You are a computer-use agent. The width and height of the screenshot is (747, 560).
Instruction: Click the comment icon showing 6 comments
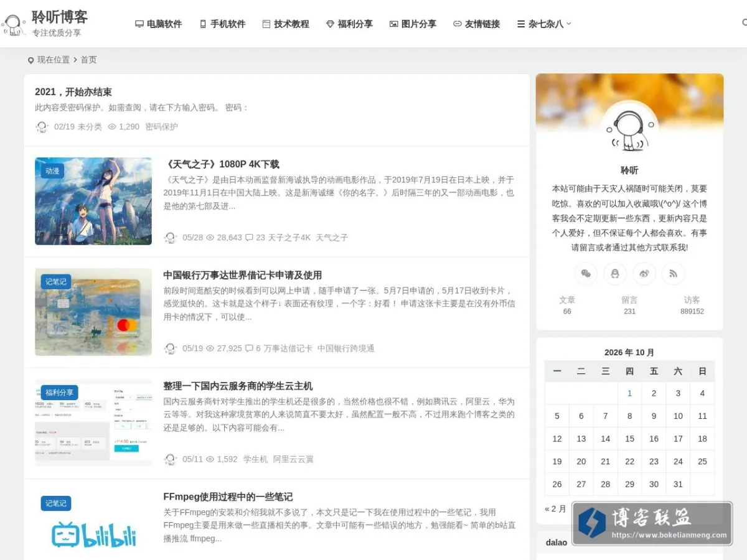click(x=249, y=348)
